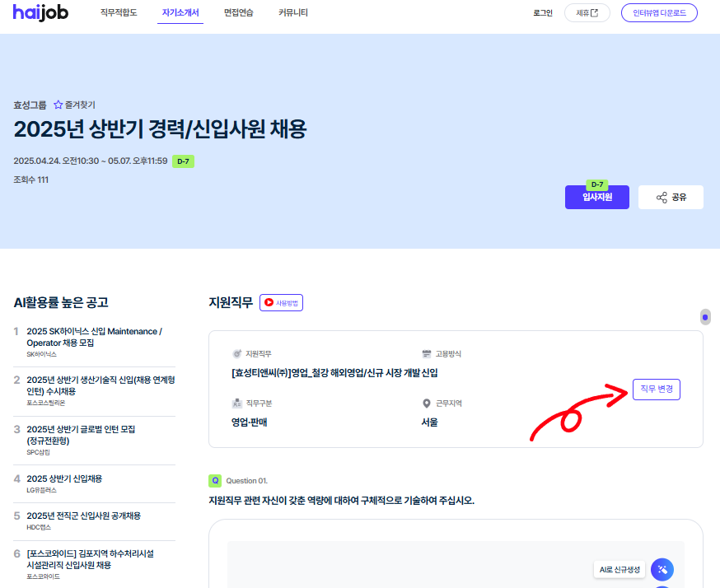Open the 포스코와이드 김포지역 하수처리시설 posting
Image resolution: width=720 pixels, height=588 pixels.
click(x=94, y=564)
